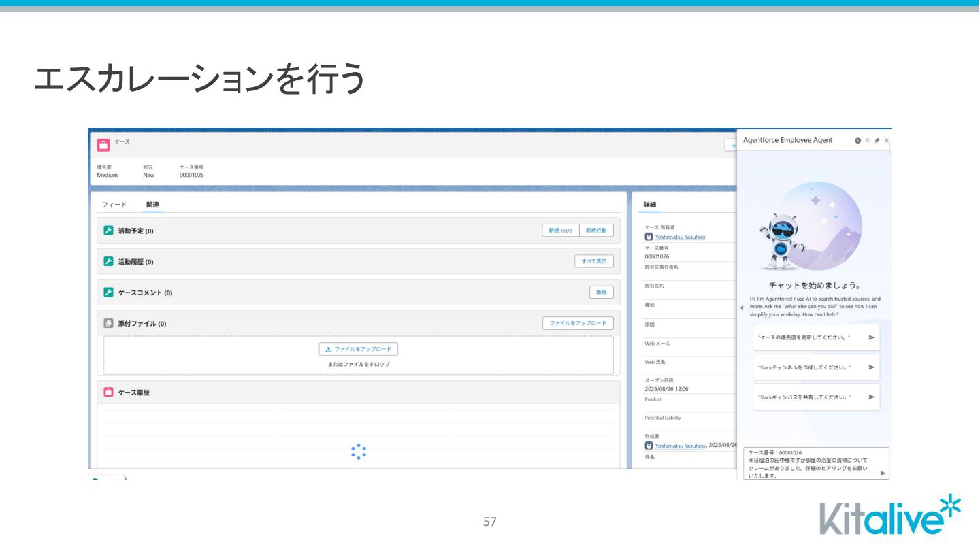Click the Web メール field label
The image size is (980, 551).
[657, 343]
